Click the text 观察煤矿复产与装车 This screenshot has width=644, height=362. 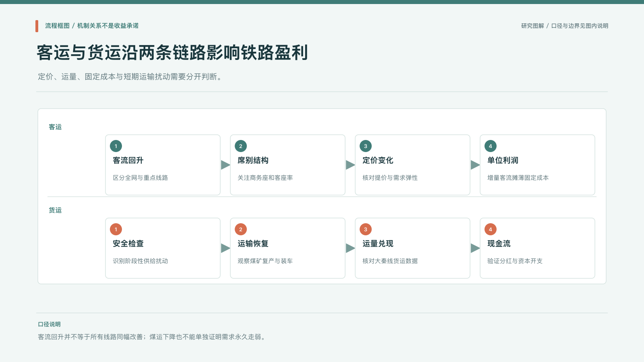[265, 261]
